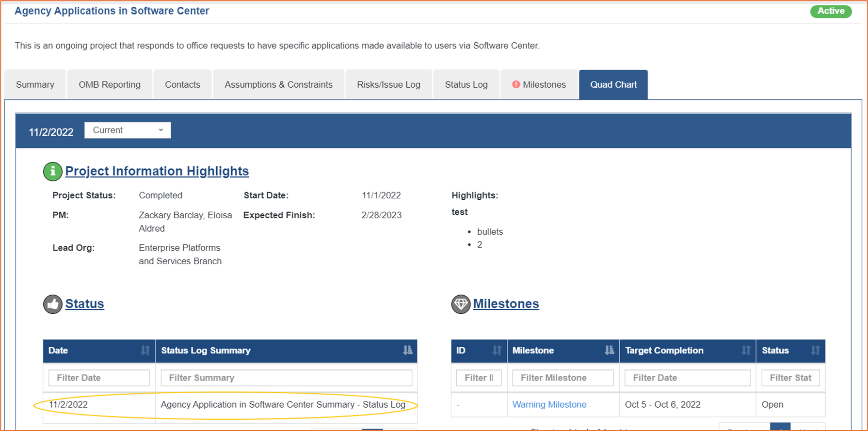
Task: Focus the status table Filter Date field
Action: [99, 378]
